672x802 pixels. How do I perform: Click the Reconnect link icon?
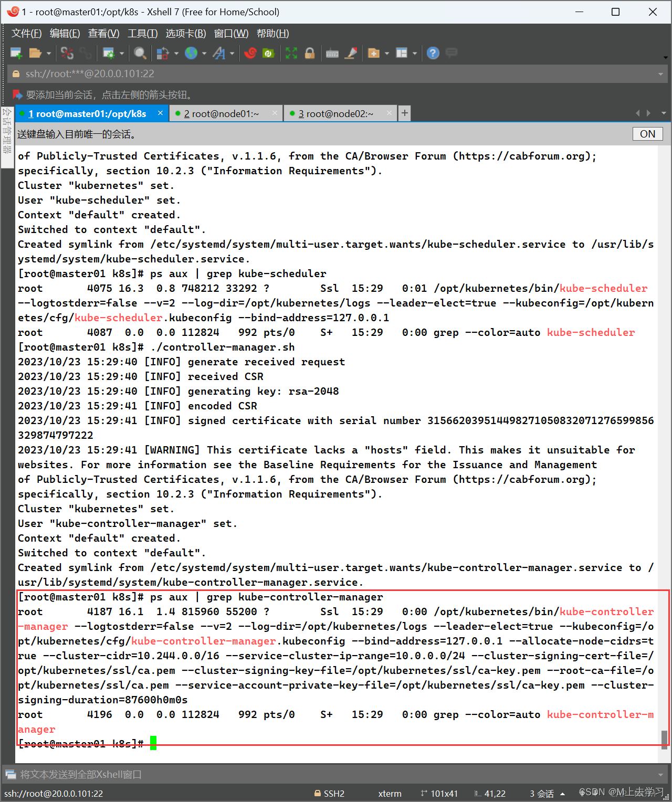(x=86, y=53)
